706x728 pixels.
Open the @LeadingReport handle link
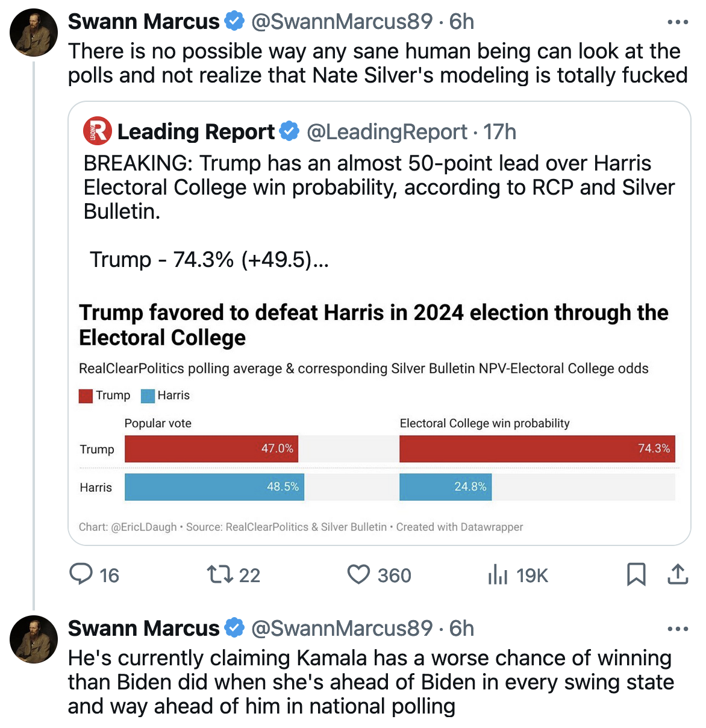pos(387,132)
